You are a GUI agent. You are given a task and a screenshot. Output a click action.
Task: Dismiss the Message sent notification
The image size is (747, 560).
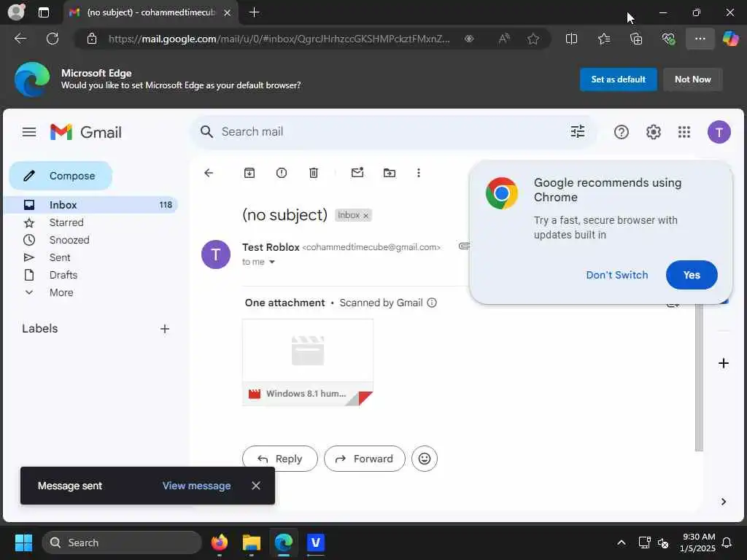tap(256, 485)
